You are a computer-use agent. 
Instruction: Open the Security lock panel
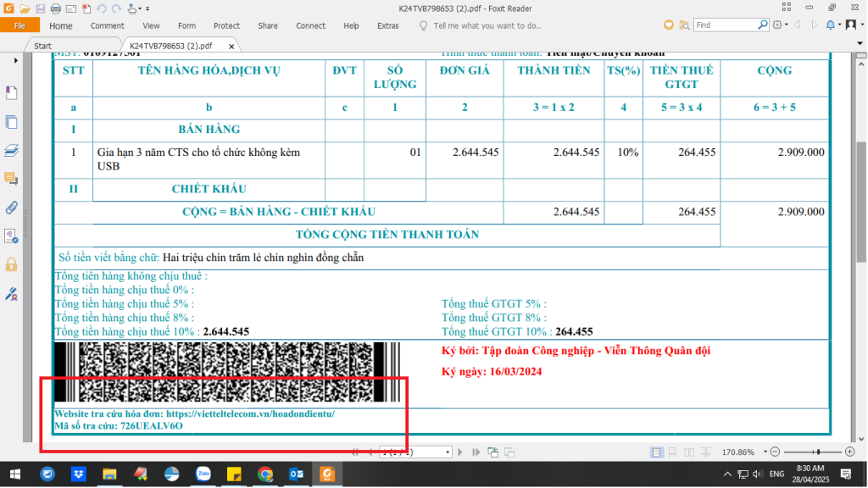click(11, 264)
